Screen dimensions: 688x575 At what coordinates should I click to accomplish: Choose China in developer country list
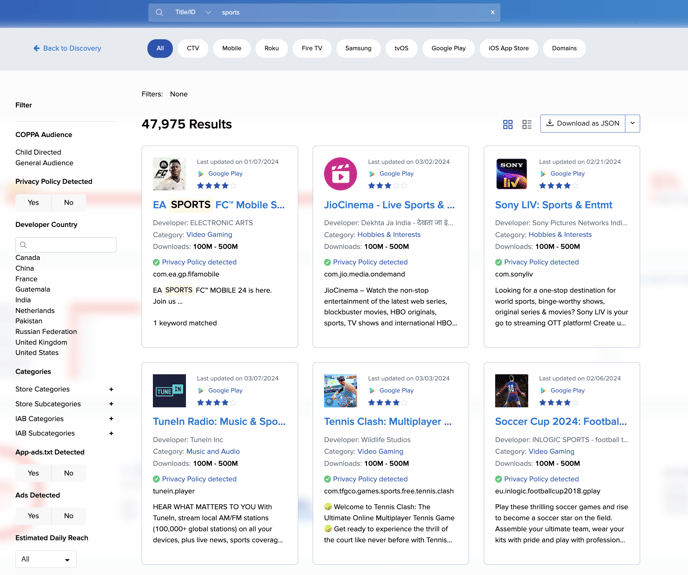coord(25,268)
